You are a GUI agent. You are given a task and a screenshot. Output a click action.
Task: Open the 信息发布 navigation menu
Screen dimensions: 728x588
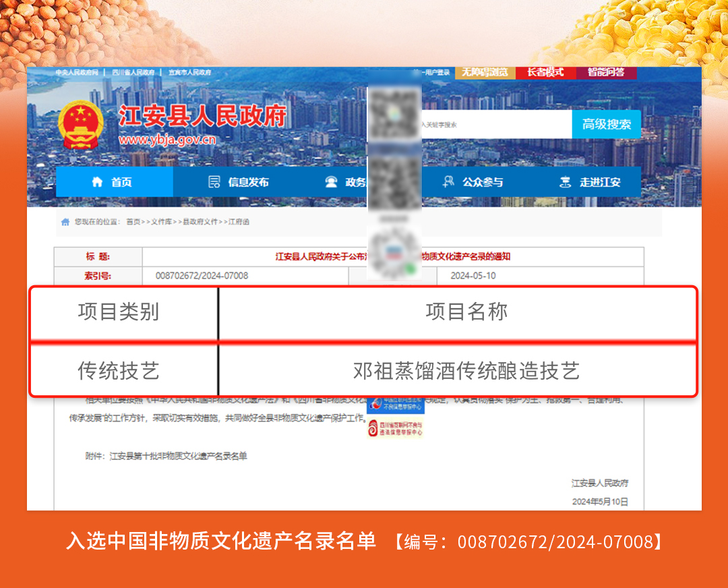pos(247,182)
